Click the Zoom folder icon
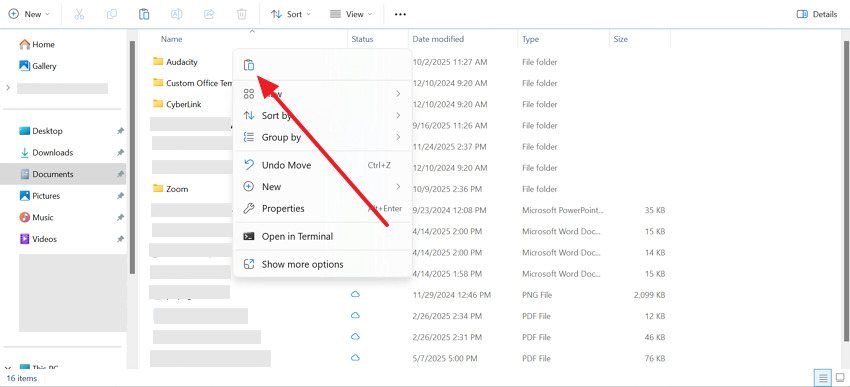 click(x=158, y=188)
